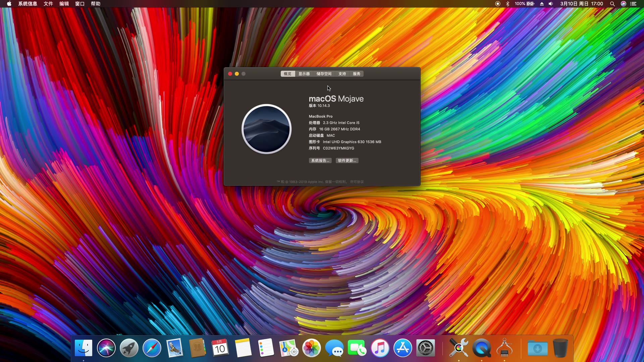
Task: Open Siri from the Dock
Action: coord(106,348)
